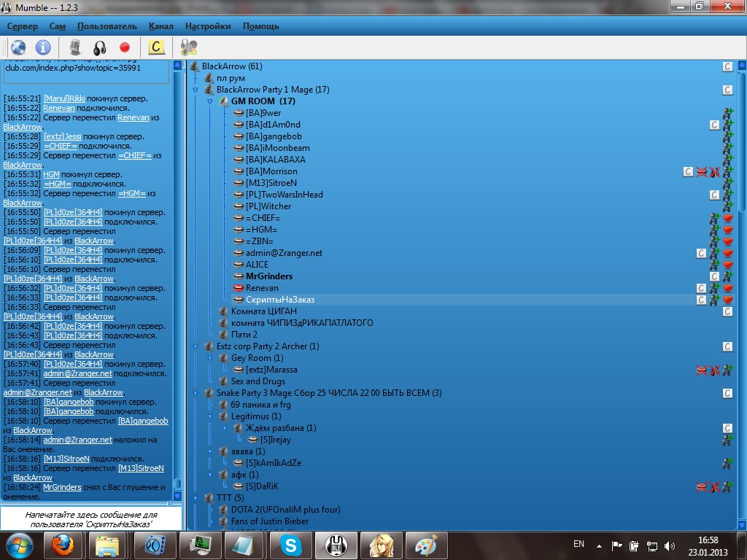This screenshot has height=560, width=747.
Task: Open the Сам menu
Action: coord(57,26)
